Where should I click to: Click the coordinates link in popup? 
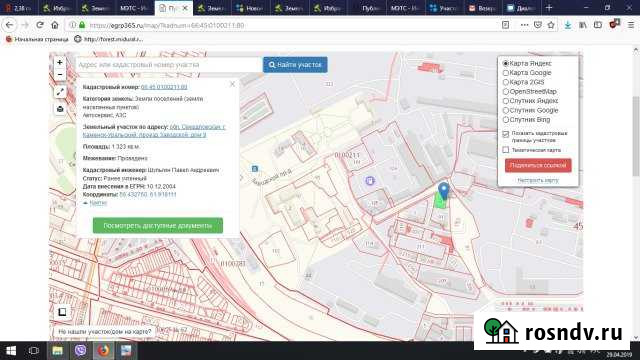pyautogui.click(x=148, y=194)
